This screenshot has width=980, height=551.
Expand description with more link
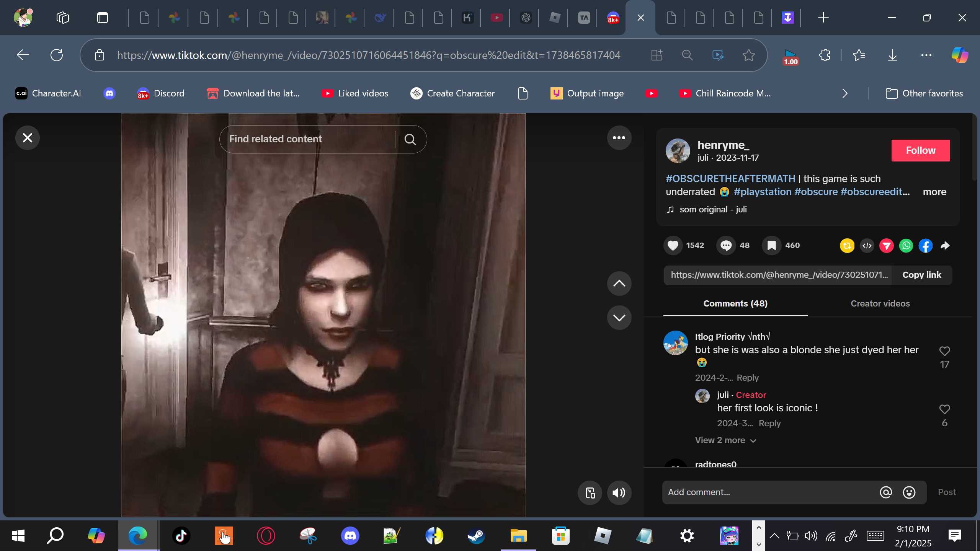click(x=934, y=192)
